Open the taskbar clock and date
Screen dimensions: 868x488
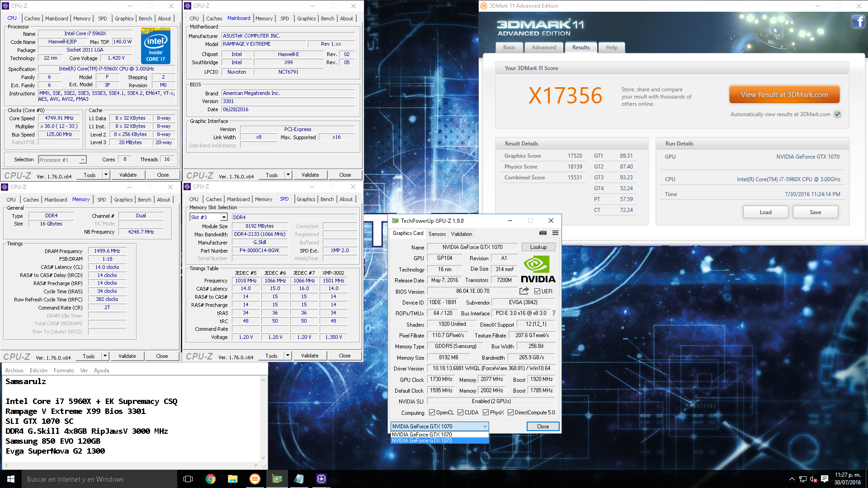848,479
